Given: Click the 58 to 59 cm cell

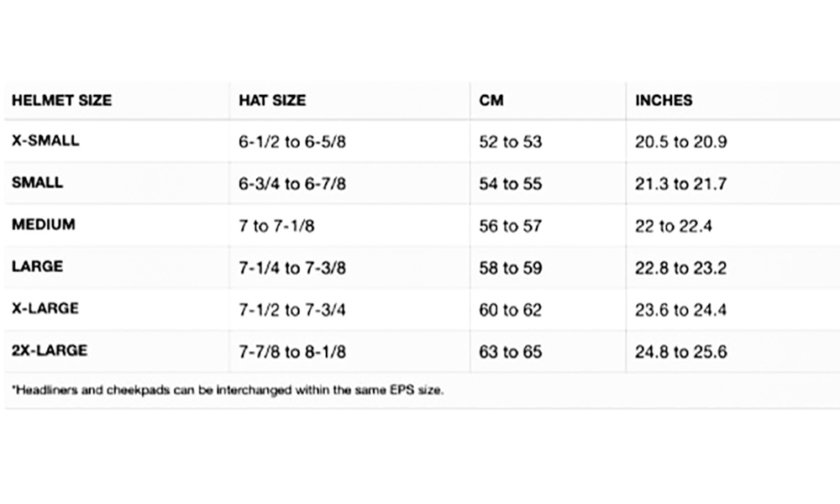Looking at the screenshot, I should click(511, 268).
